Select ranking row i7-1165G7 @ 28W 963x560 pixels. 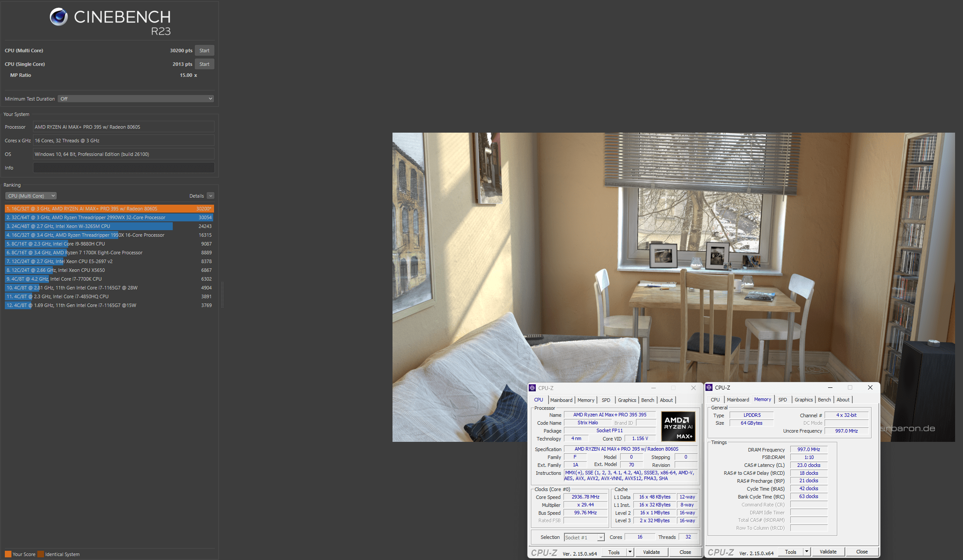point(109,288)
